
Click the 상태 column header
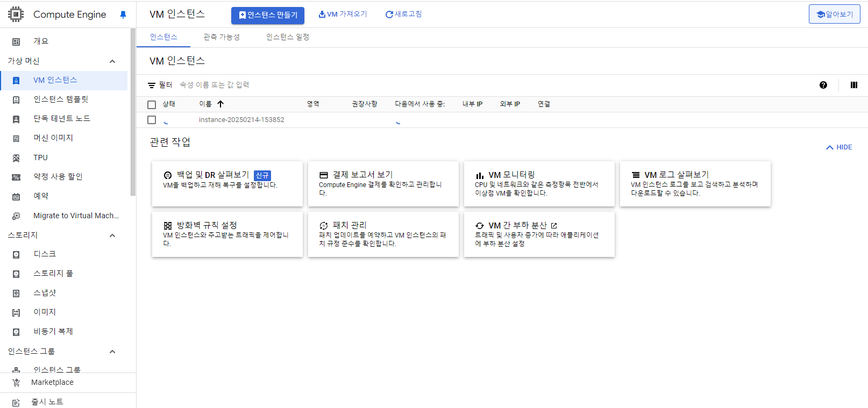point(169,104)
